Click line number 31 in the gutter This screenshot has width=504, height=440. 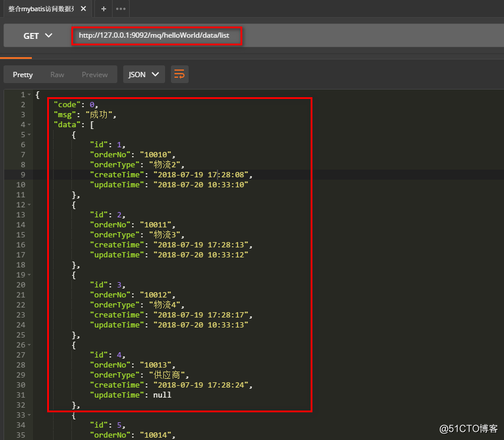[21, 395]
